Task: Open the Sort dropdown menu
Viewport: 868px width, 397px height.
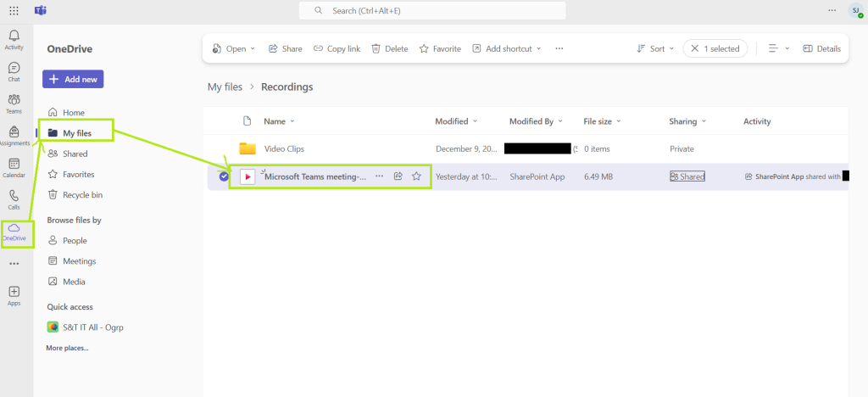Action: pyautogui.click(x=655, y=48)
